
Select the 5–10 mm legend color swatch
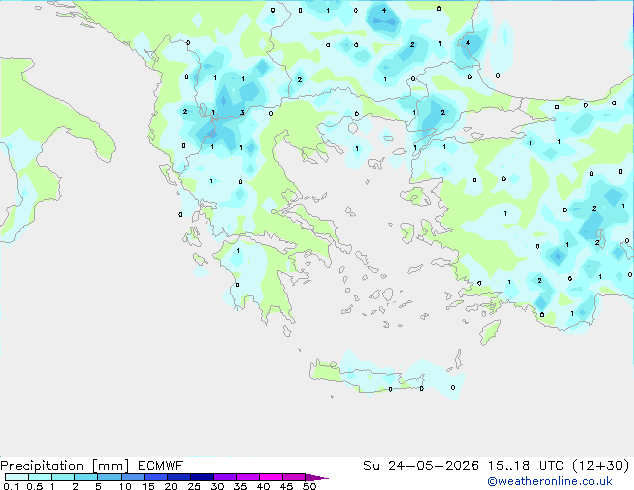[109, 477]
